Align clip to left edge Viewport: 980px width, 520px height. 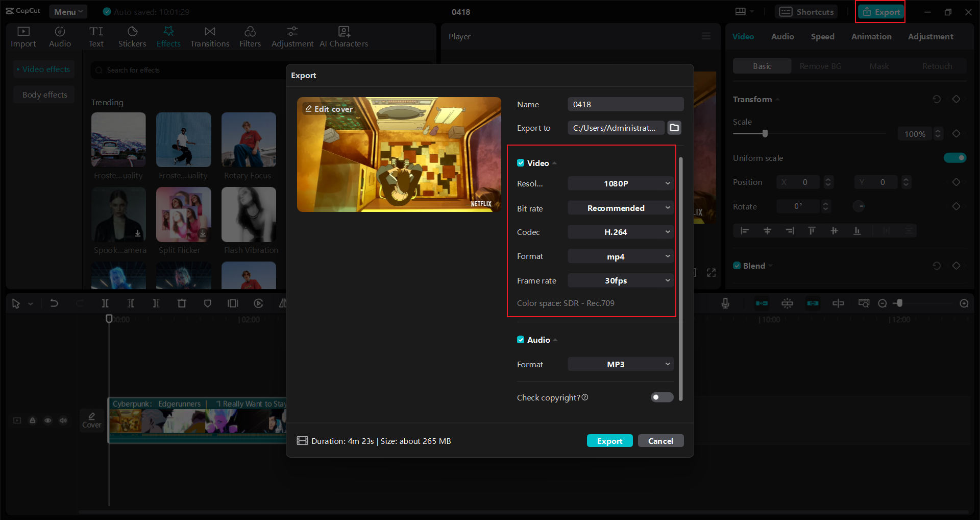click(x=745, y=231)
